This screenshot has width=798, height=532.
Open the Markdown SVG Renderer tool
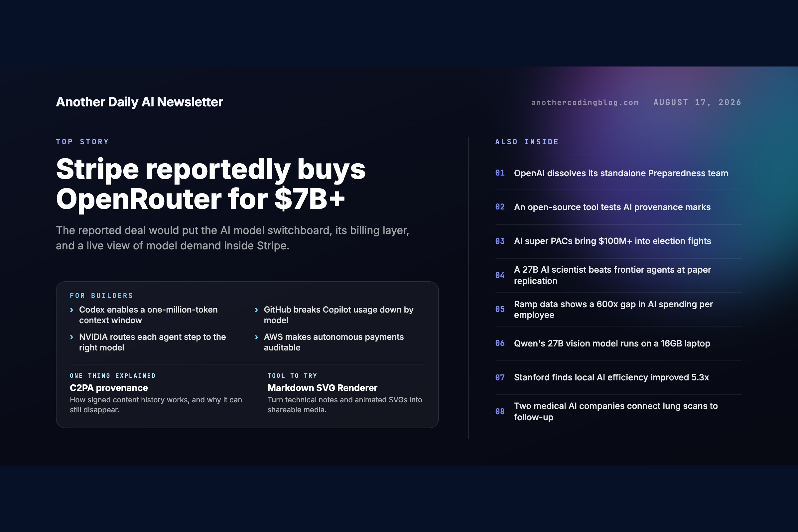[322, 388]
